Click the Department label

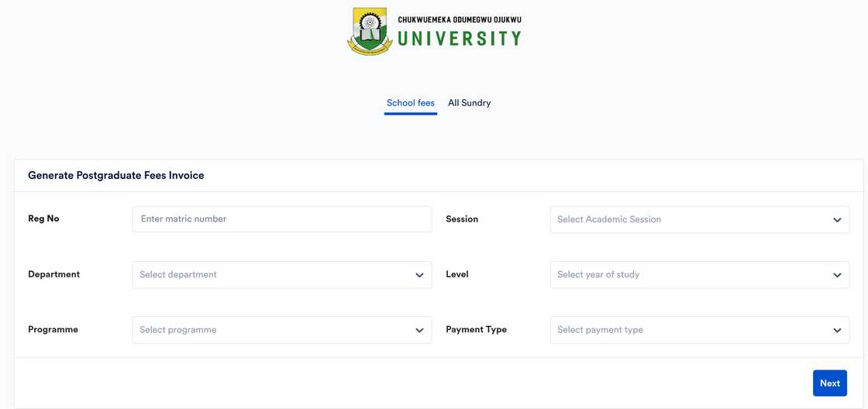coord(53,274)
